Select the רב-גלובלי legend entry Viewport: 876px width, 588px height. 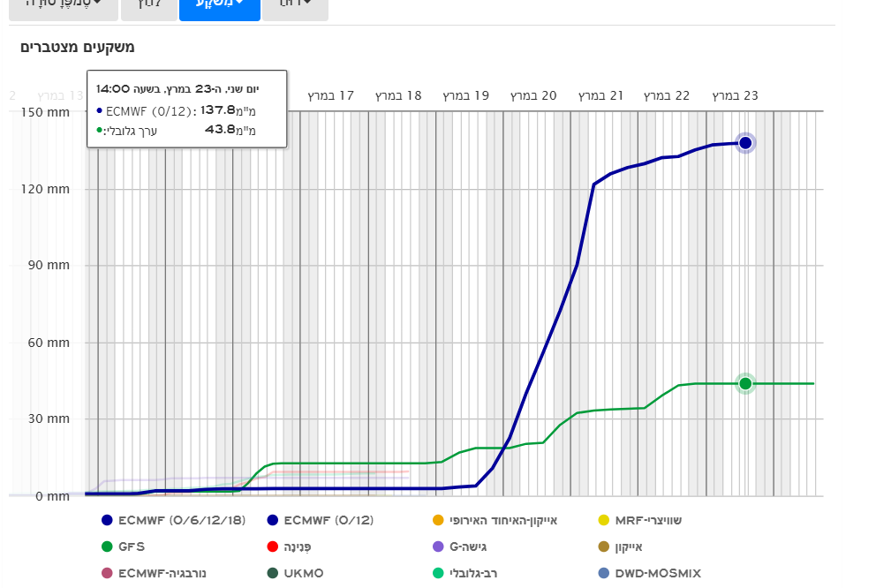point(472,574)
